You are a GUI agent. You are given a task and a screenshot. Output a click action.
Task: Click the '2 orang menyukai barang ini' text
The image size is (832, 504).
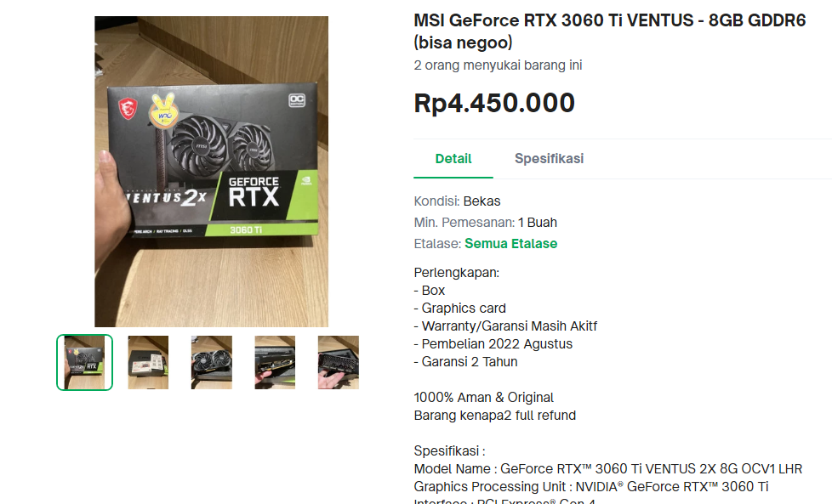pyautogui.click(x=498, y=65)
